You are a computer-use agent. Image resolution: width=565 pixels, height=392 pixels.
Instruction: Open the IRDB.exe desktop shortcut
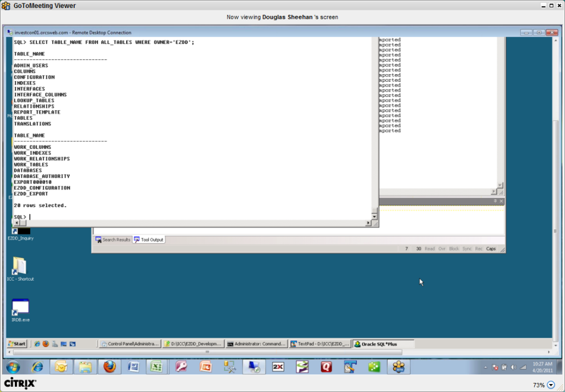[20, 309]
